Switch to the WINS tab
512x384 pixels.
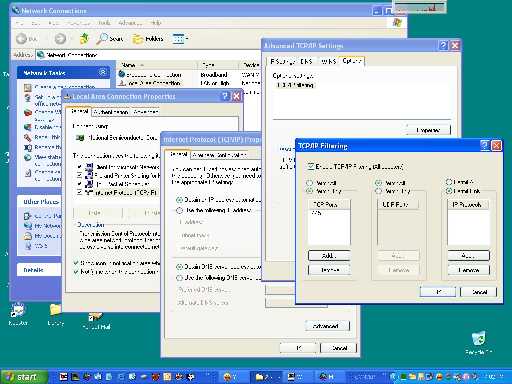[328, 61]
